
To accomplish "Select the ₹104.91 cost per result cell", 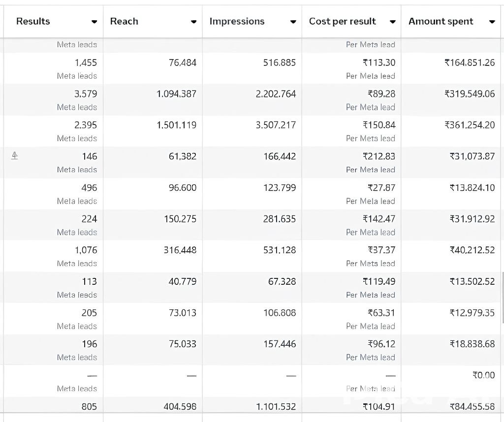I will pos(378,406).
